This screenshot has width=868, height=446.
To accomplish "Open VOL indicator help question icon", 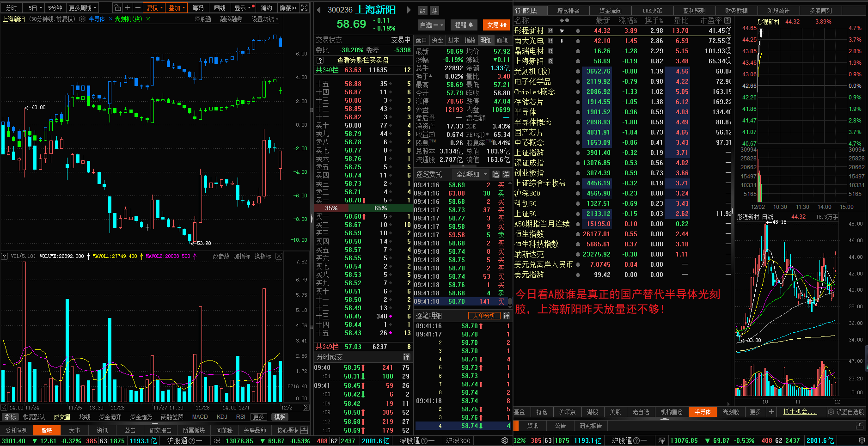I will pos(5,256).
